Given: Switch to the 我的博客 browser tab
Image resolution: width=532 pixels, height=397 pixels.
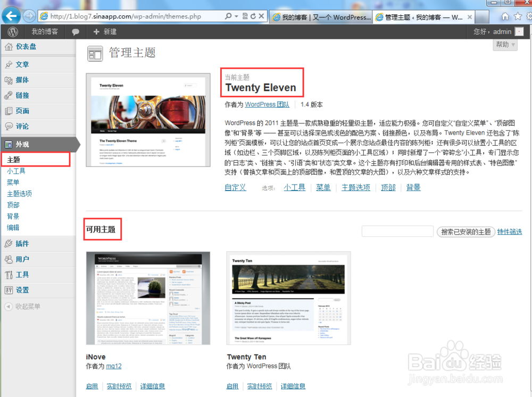Looking at the screenshot, I should click(321, 17).
